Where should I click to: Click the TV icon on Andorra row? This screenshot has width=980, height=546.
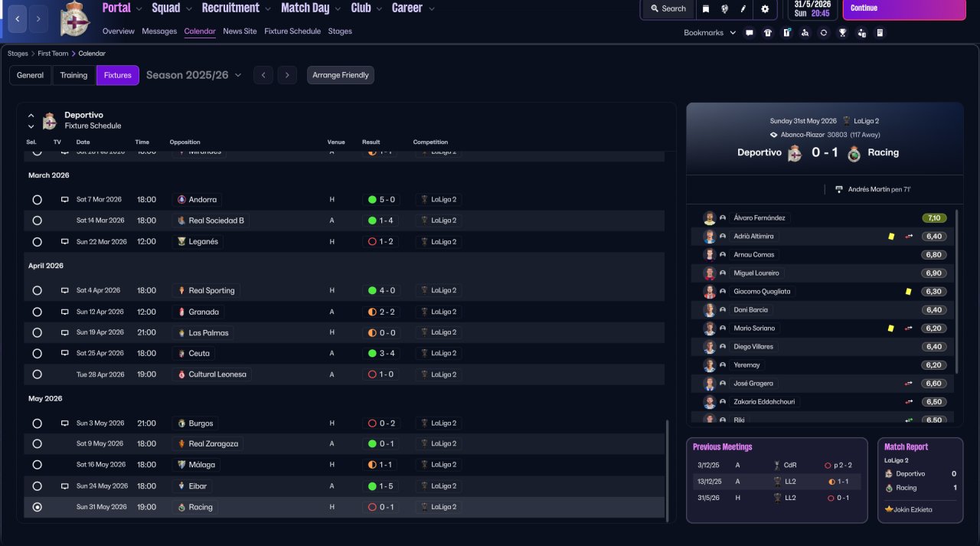[x=65, y=200]
